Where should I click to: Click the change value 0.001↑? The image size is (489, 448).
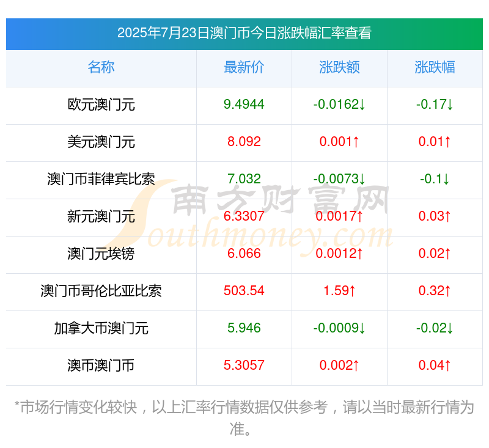[x=339, y=142]
